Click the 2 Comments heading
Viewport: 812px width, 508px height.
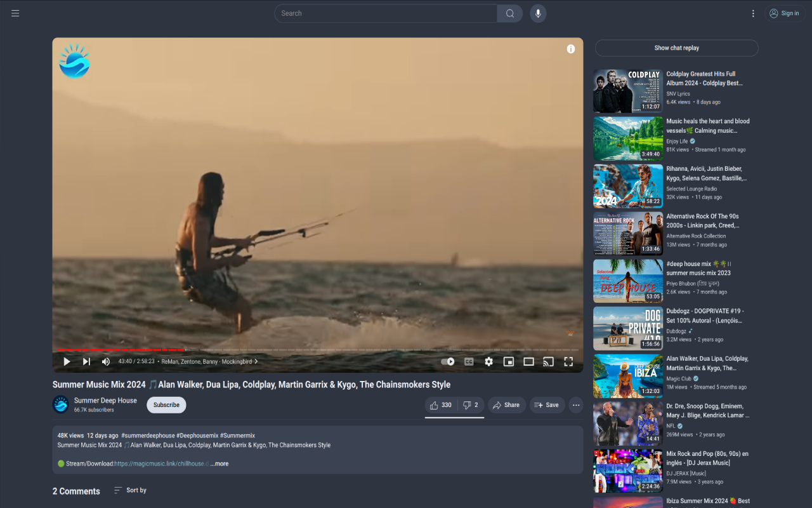[76, 491]
